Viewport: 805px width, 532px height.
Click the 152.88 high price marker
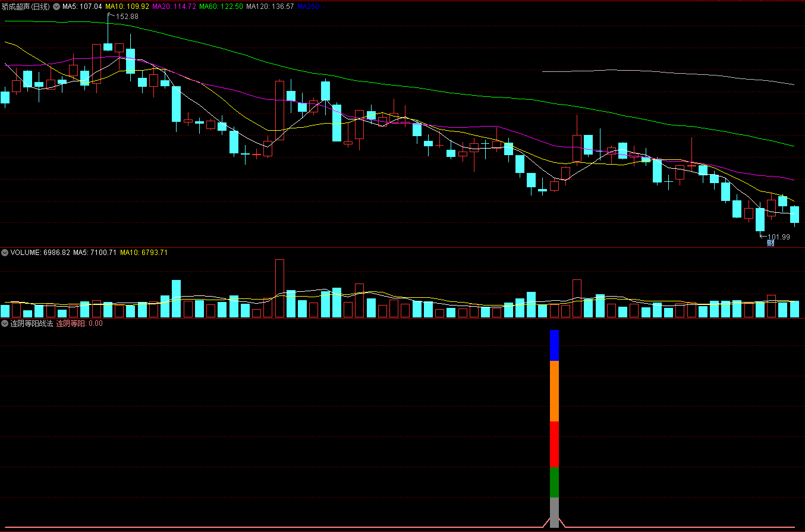[127, 17]
